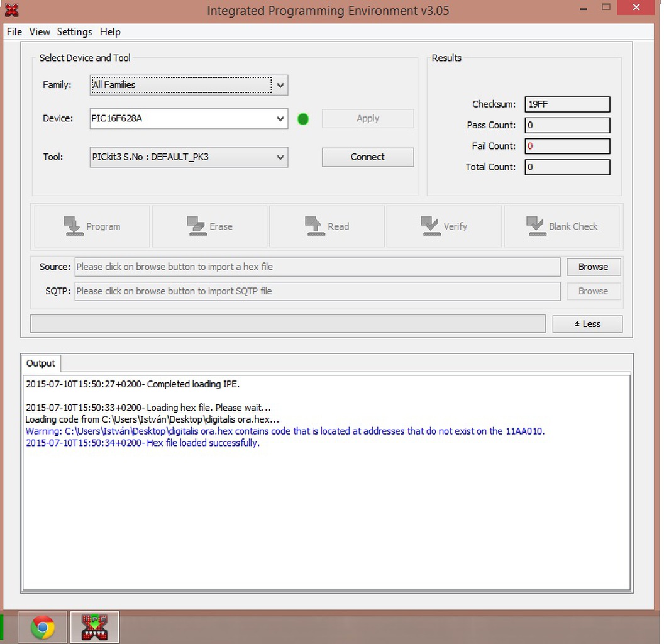Close the IPE window

pyautogui.click(x=636, y=8)
